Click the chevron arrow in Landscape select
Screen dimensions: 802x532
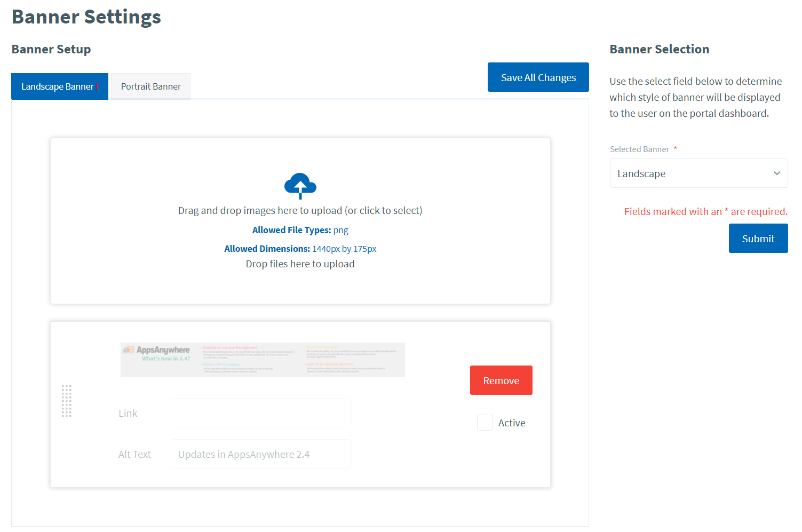776,173
